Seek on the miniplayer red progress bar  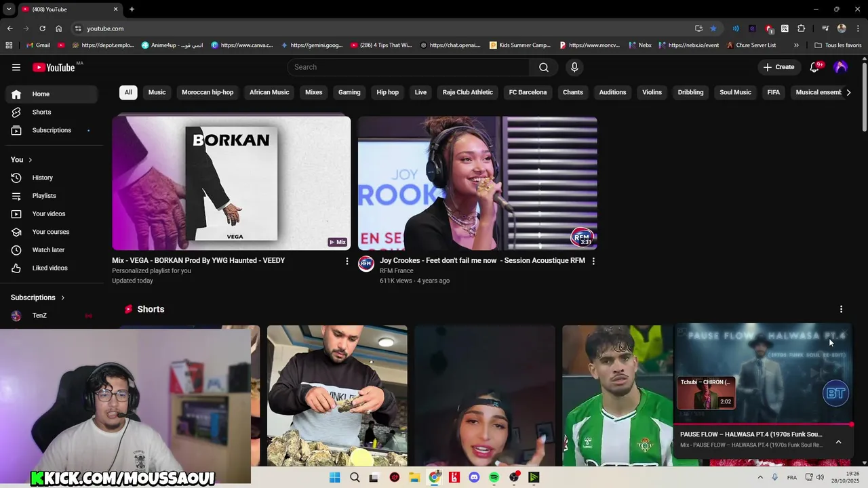click(x=762, y=425)
